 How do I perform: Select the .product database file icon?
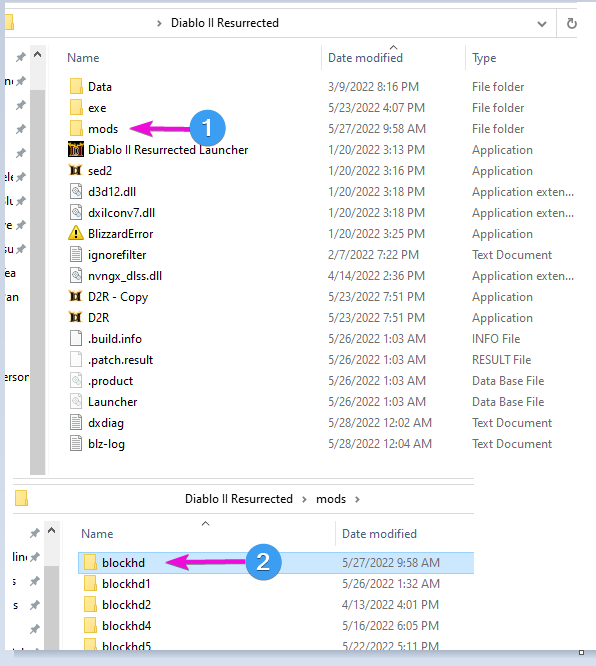point(76,380)
